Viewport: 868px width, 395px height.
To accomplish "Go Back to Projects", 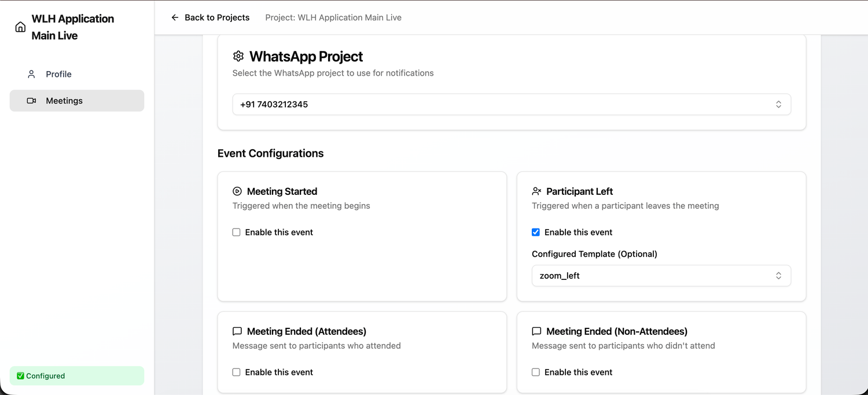I will click(x=216, y=17).
